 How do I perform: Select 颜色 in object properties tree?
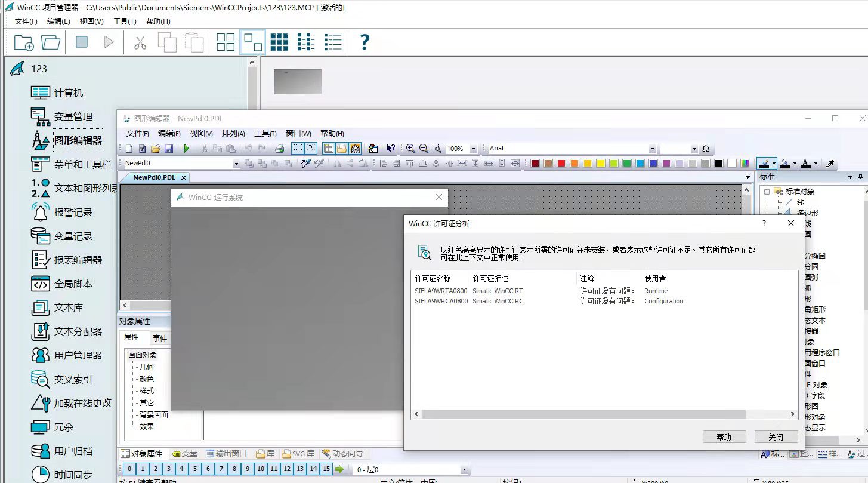(147, 379)
